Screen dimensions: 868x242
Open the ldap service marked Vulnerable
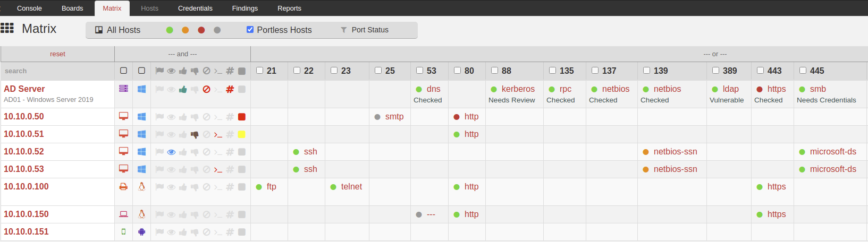pos(730,89)
